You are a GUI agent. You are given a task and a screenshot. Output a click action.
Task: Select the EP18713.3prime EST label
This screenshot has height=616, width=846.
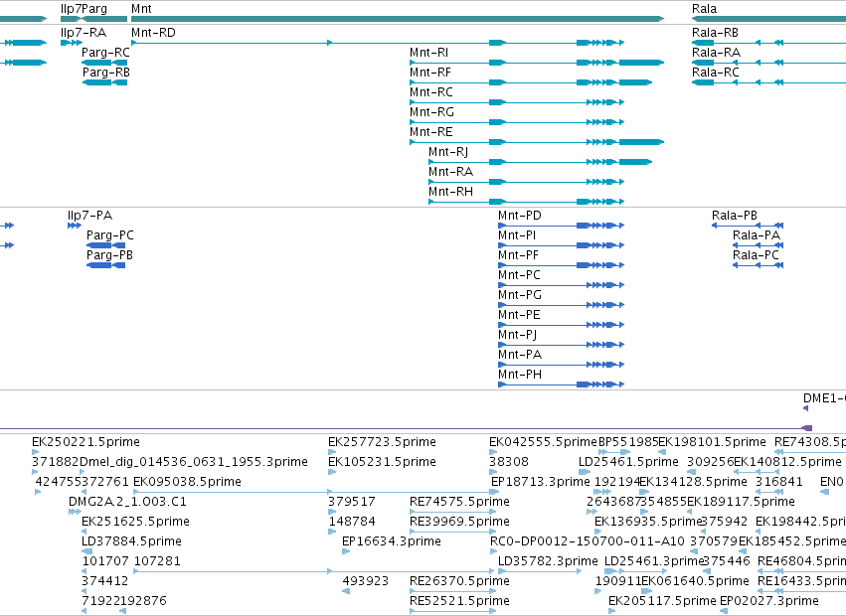pyautogui.click(x=540, y=482)
